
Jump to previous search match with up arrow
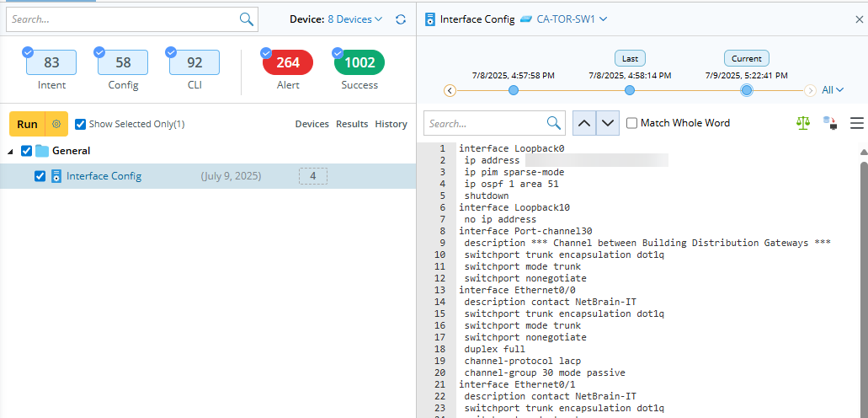click(584, 123)
